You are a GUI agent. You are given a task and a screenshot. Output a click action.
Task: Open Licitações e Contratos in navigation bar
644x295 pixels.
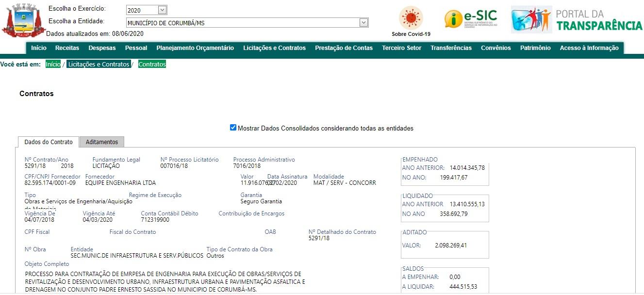[274, 48]
